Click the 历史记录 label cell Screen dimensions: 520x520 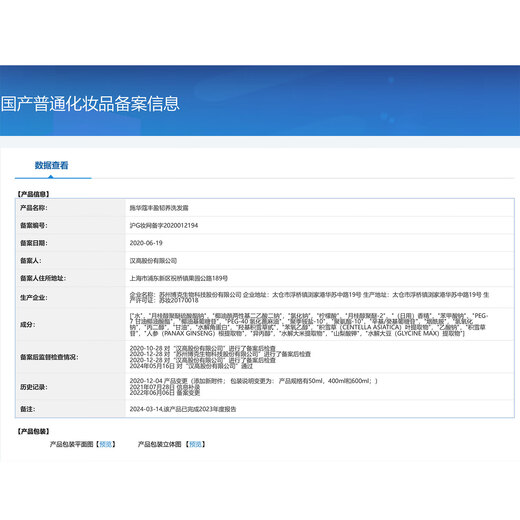click(70, 387)
